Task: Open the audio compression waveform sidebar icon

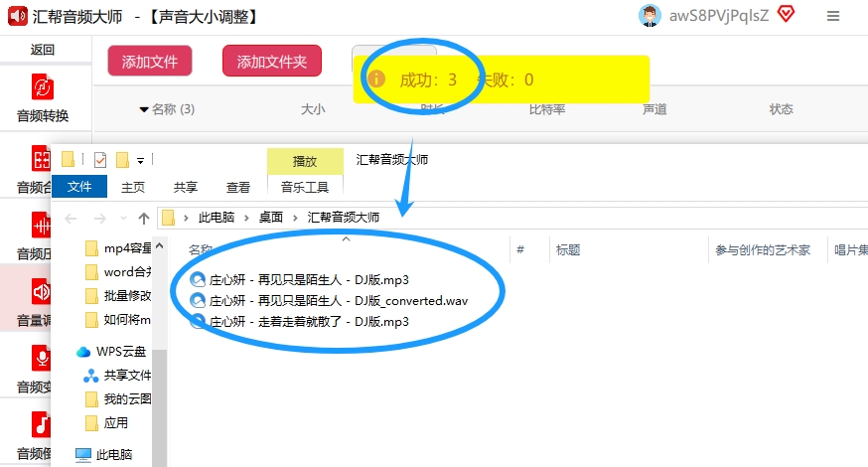Action: pos(41,226)
